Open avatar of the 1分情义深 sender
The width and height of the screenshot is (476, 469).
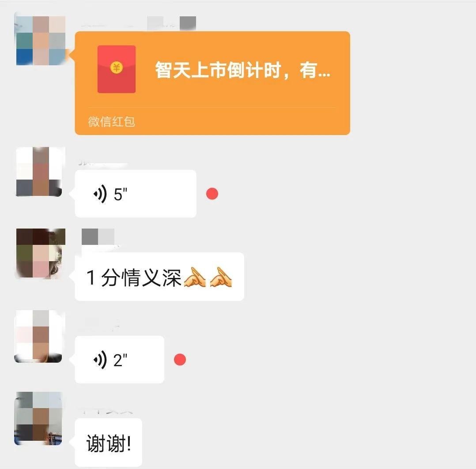click(x=40, y=253)
